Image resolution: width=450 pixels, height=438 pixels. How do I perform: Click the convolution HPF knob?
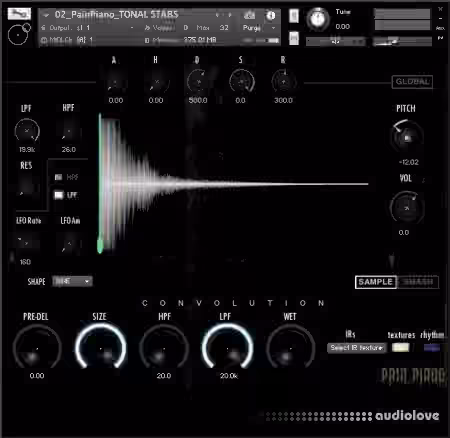click(164, 348)
